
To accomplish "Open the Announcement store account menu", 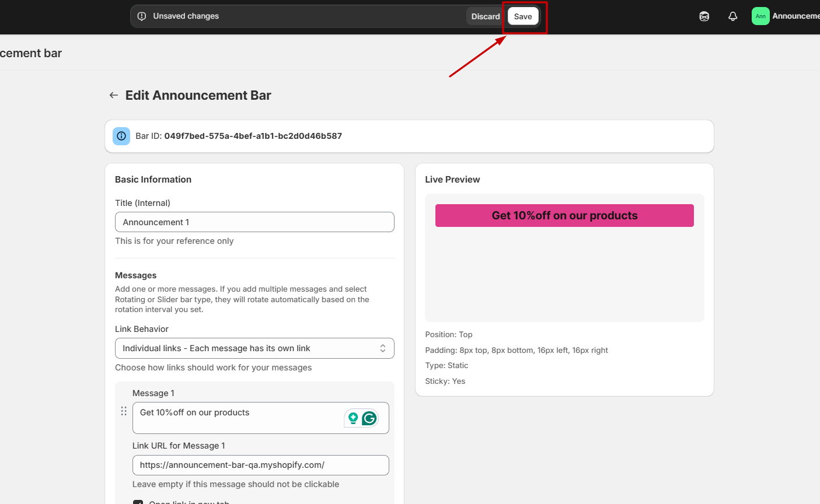I will pos(795,16).
